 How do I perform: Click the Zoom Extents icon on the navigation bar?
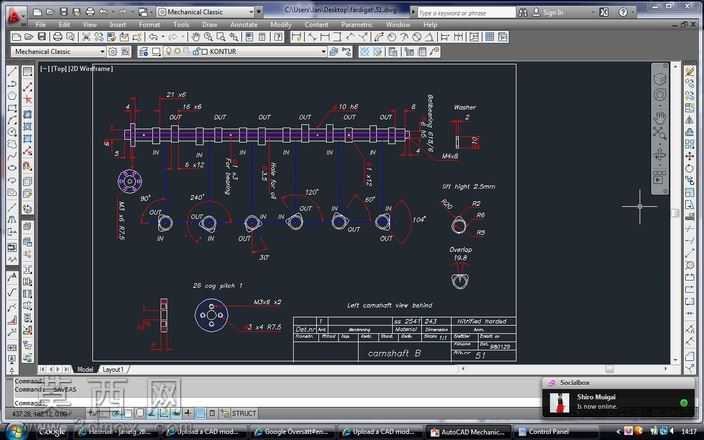click(660, 133)
